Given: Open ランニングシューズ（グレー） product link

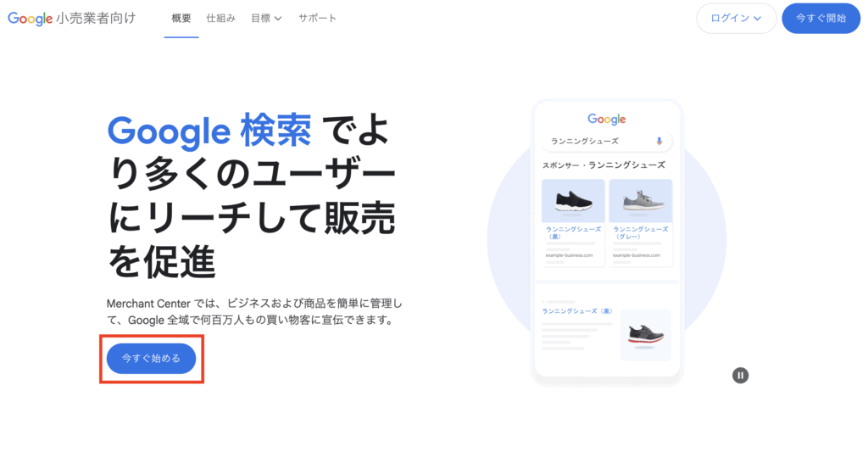Looking at the screenshot, I should 641,232.
